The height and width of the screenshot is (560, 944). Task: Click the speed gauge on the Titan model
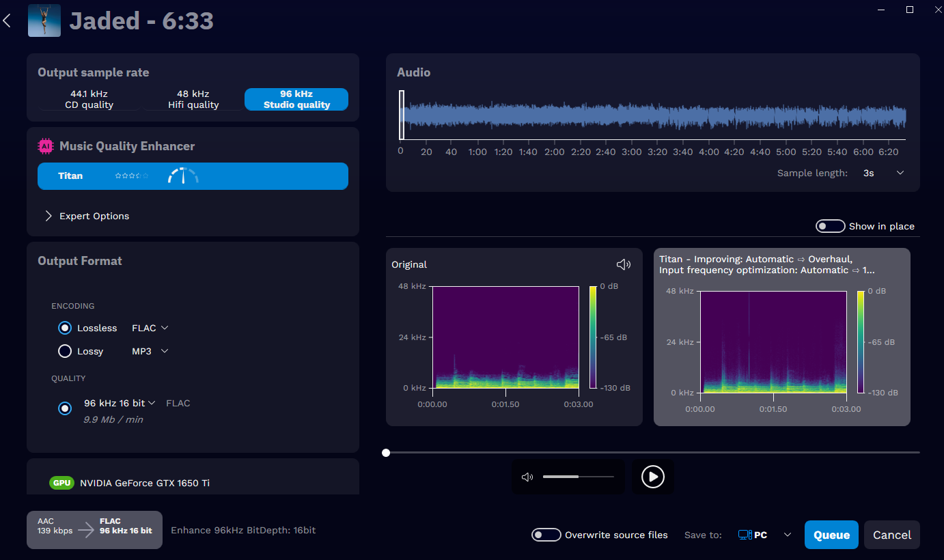tap(182, 175)
